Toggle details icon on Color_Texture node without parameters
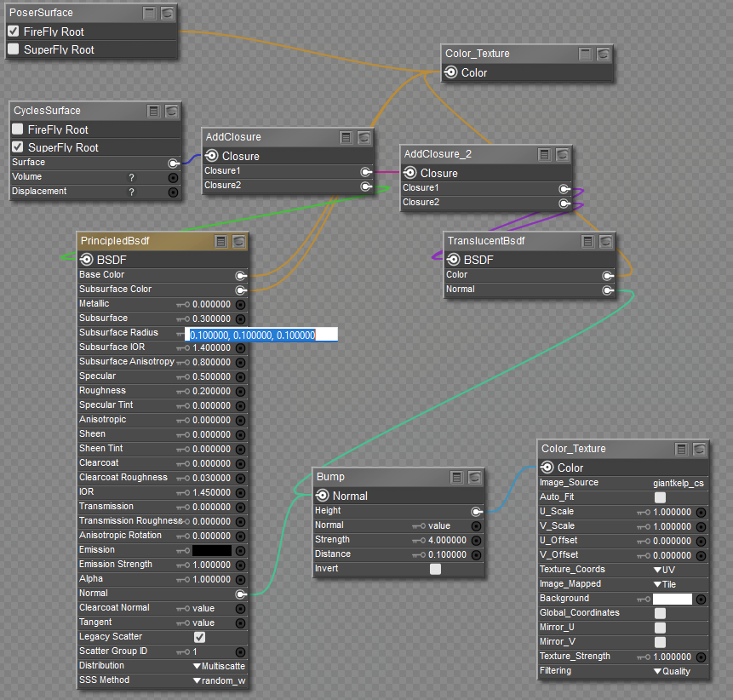Screen dimensions: 733x700 pos(585,55)
